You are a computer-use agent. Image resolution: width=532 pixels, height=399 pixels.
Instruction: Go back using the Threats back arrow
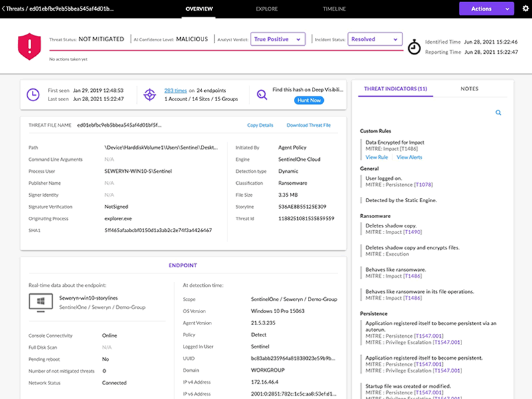coord(3,9)
